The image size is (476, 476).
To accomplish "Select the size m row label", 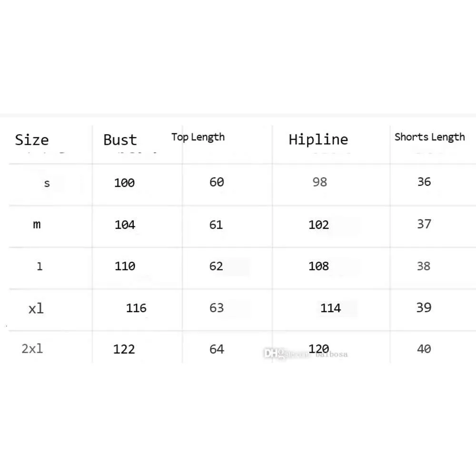I will [x=37, y=224].
